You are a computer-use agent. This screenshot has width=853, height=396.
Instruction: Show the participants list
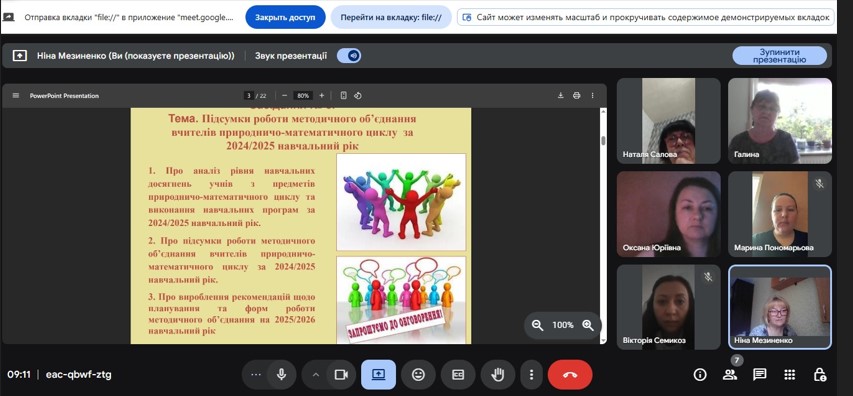tap(730, 375)
